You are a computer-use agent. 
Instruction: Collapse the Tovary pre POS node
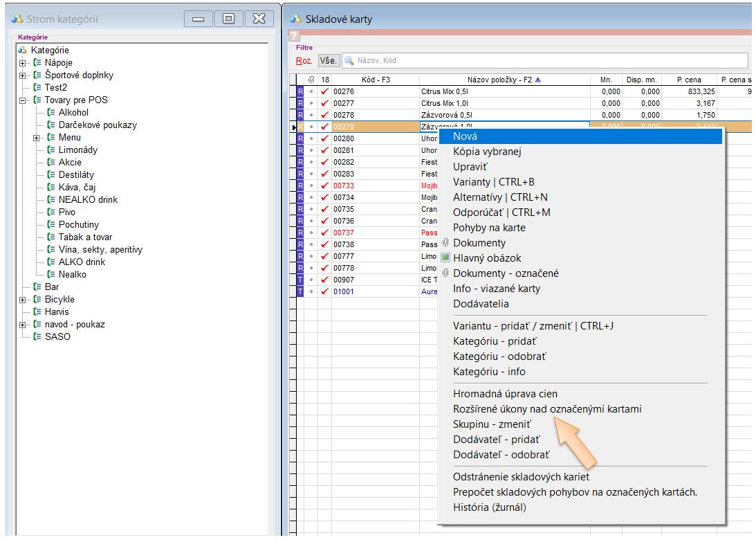pos(23,100)
